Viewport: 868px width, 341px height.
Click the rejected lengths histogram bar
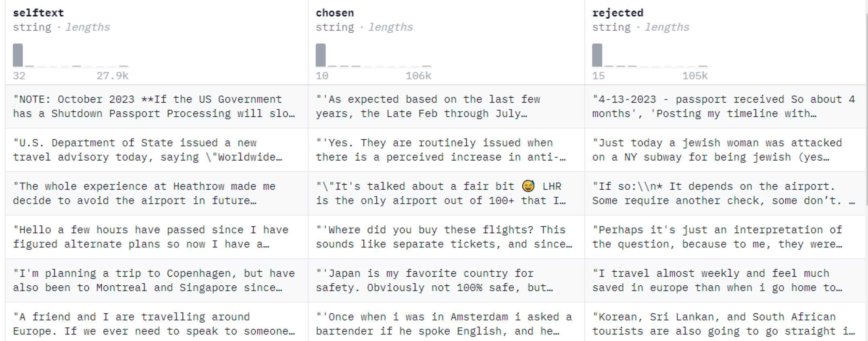click(x=597, y=55)
